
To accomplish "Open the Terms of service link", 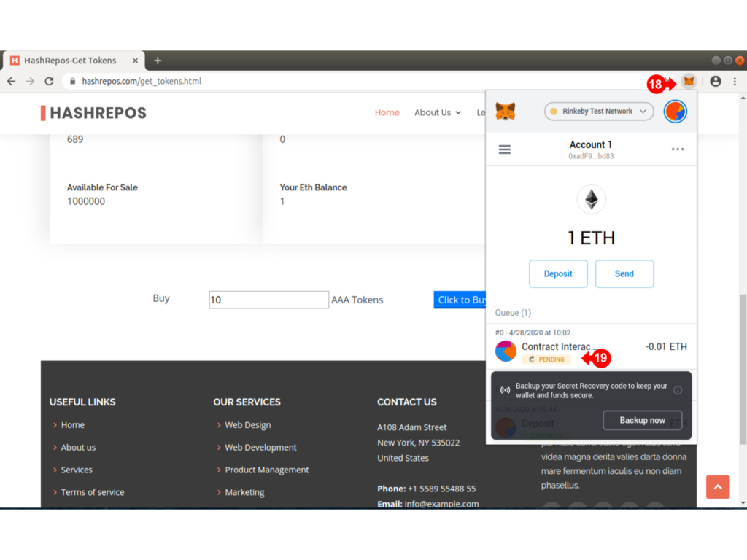I will click(x=93, y=492).
